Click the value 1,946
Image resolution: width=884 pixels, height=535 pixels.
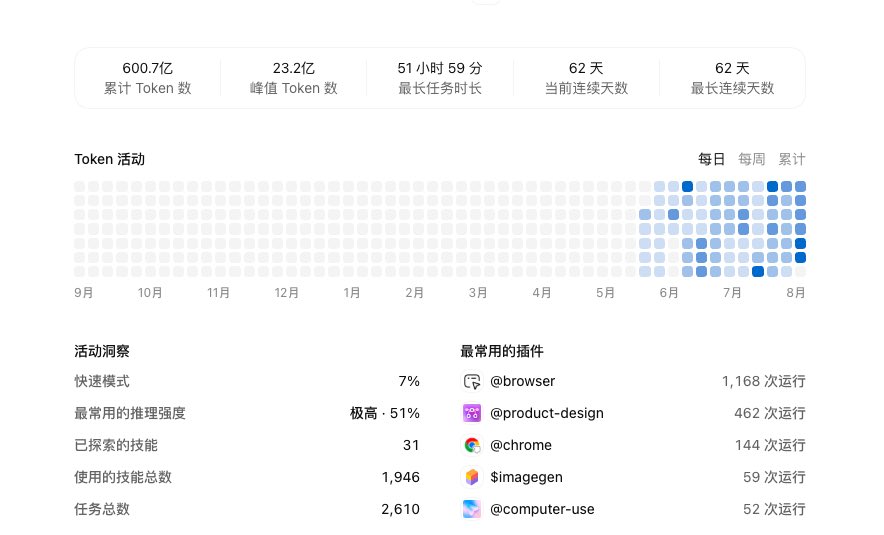pyautogui.click(x=401, y=477)
